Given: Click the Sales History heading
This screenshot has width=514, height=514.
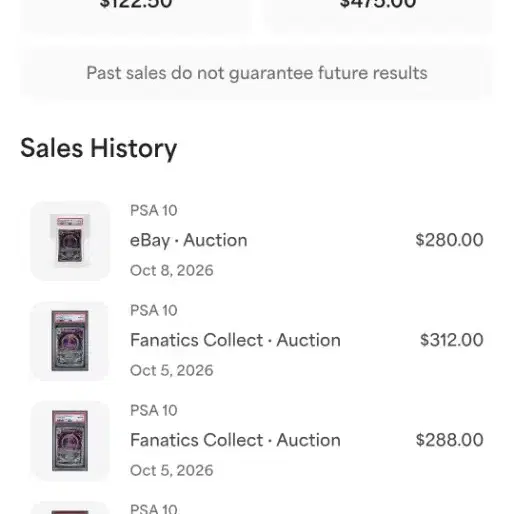Looking at the screenshot, I should [x=98, y=148].
